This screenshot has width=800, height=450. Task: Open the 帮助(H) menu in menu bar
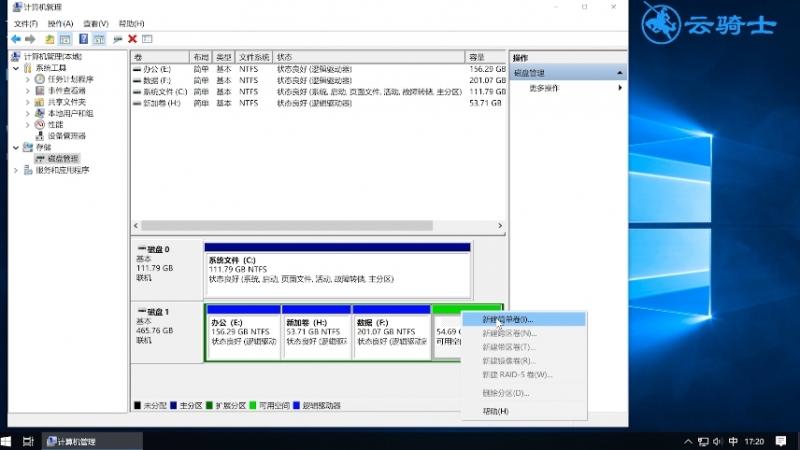tap(132, 23)
